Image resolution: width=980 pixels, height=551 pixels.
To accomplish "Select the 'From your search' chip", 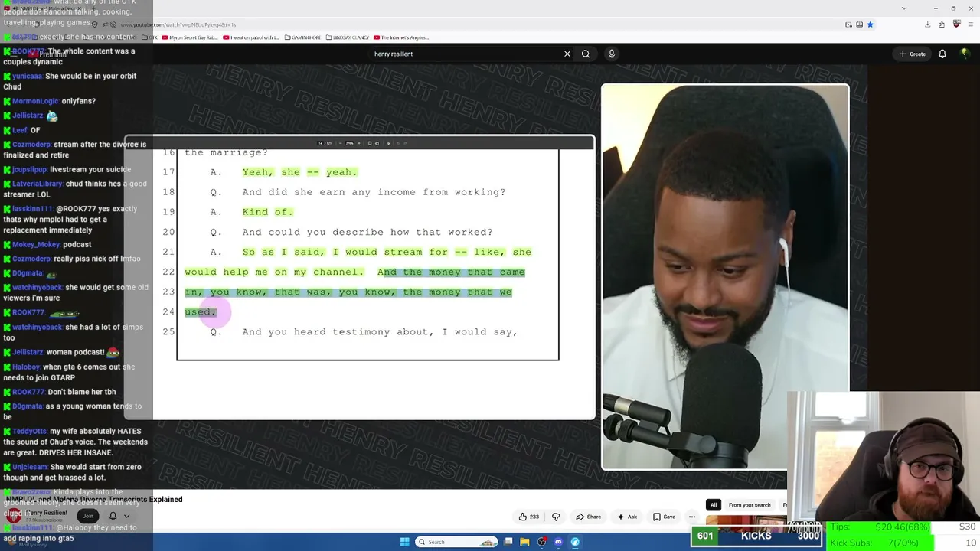I will (750, 505).
